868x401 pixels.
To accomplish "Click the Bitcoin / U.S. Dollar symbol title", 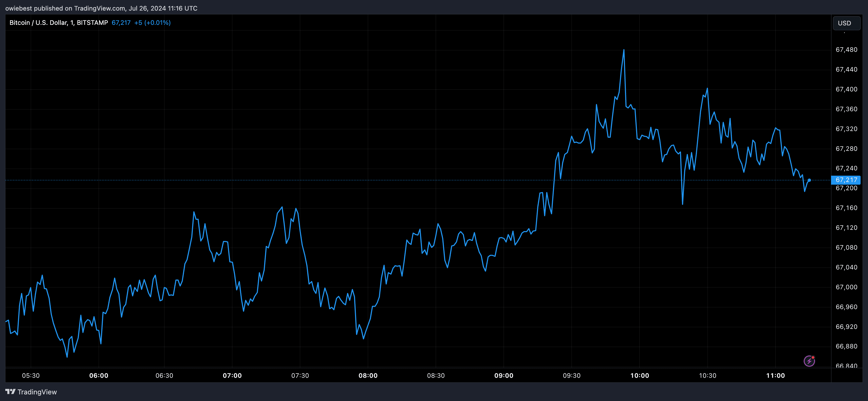I will tap(58, 22).
